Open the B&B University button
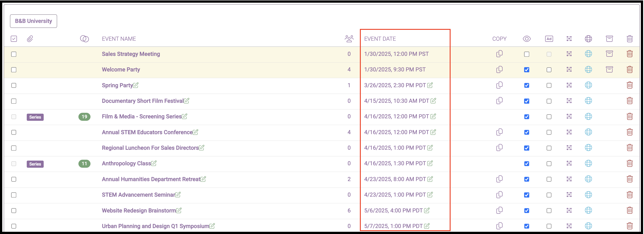This screenshot has width=644, height=234. (x=33, y=21)
